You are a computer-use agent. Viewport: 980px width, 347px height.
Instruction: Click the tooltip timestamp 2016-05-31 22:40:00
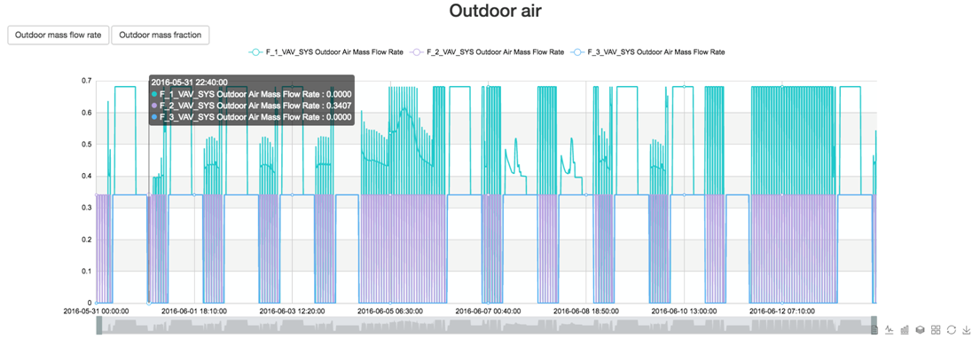(189, 82)
